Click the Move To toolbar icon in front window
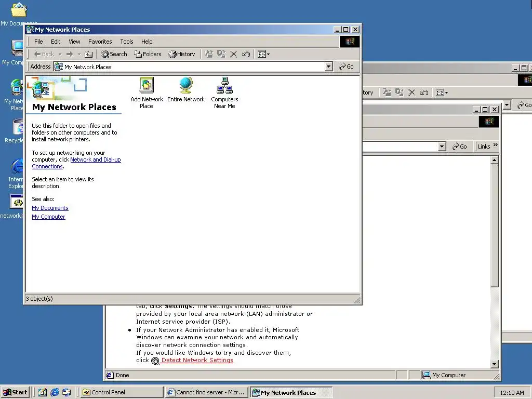Viewport: 532px width, 399px height. 209,54
